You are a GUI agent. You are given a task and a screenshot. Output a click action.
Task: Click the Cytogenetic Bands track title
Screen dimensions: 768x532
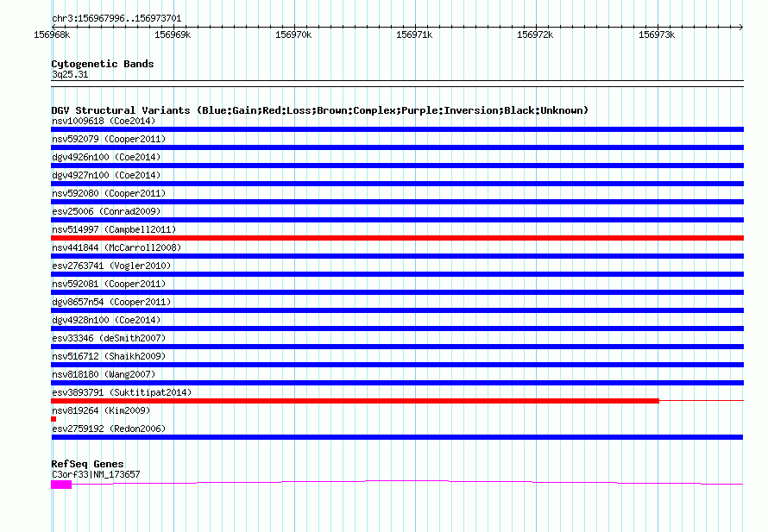click(102, 64)
